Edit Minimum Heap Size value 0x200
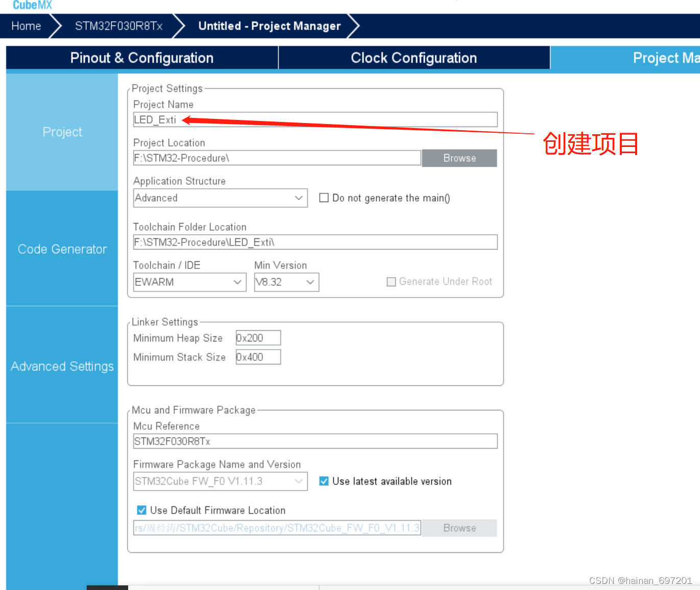 coord(258,338)
